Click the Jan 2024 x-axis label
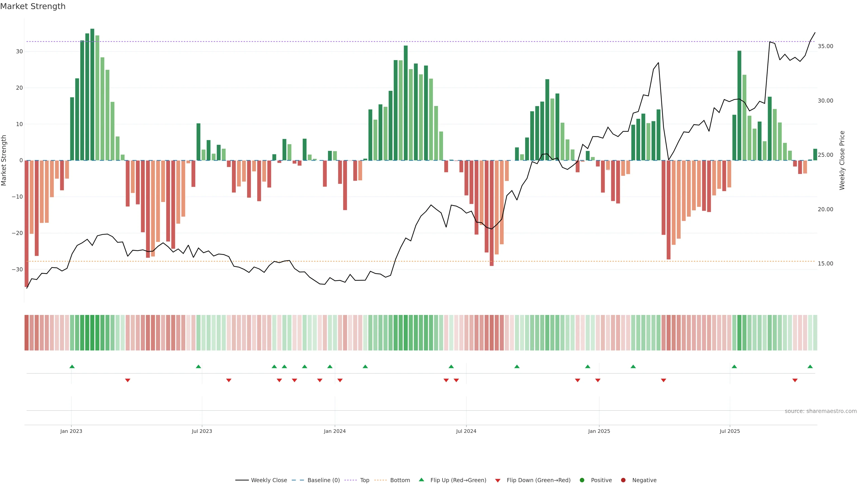Screen dimensions: 868x488 [335, 431]
